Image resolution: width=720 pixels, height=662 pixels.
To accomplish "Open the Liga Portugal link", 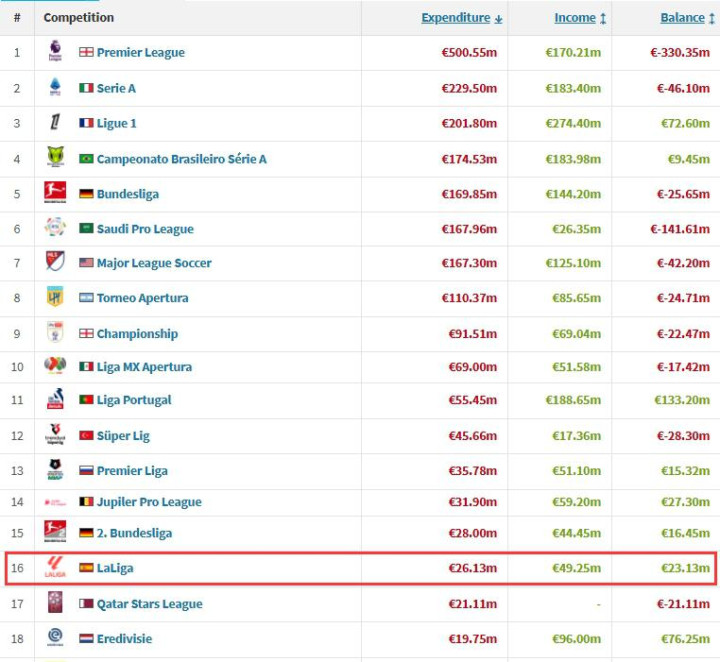I will 134,400.
